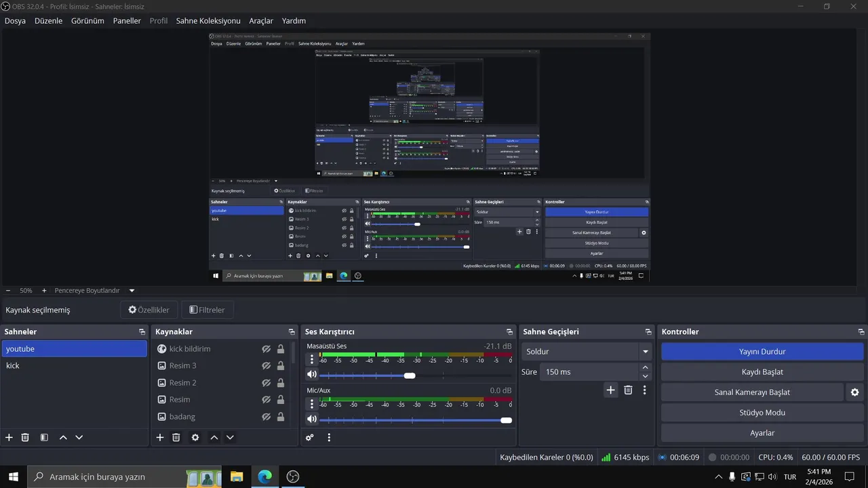Image resolution: width=868 pixels, height=488 pixels.
Task: Click Mic/Aux volume slider handle
Action: point(506,420)
